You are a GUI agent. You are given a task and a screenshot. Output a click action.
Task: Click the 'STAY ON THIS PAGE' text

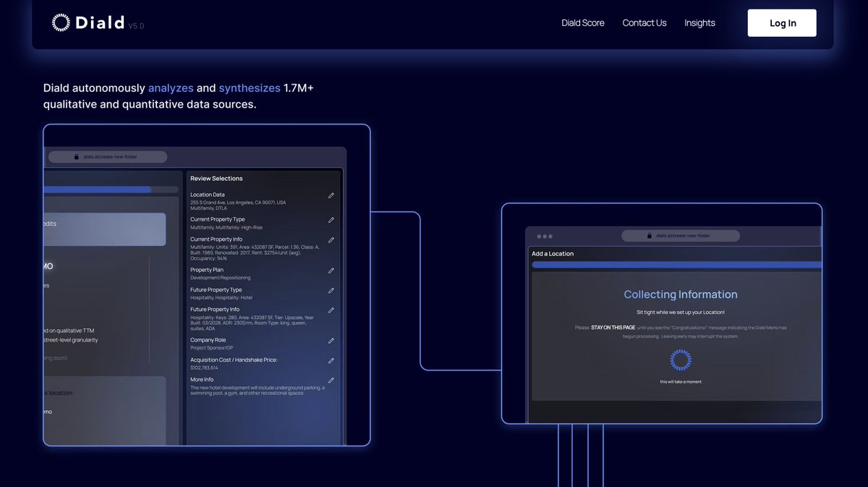pyautogui.click(x=613, y=328)
